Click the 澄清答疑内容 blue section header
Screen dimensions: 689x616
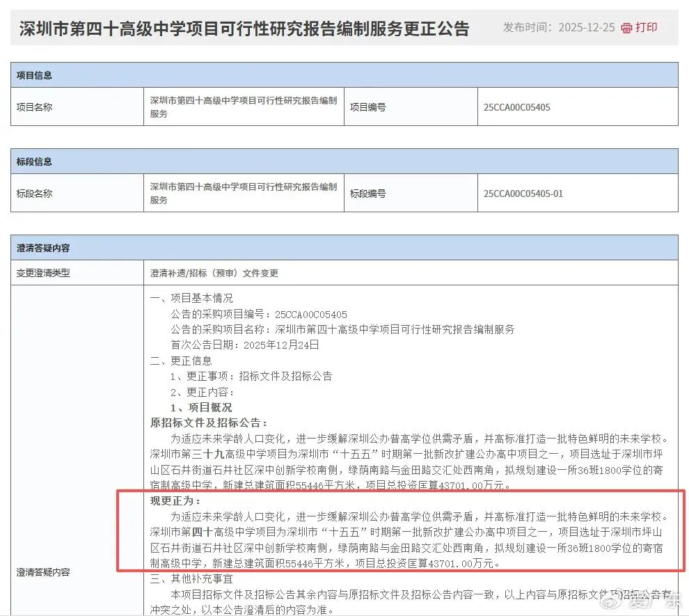344,248
